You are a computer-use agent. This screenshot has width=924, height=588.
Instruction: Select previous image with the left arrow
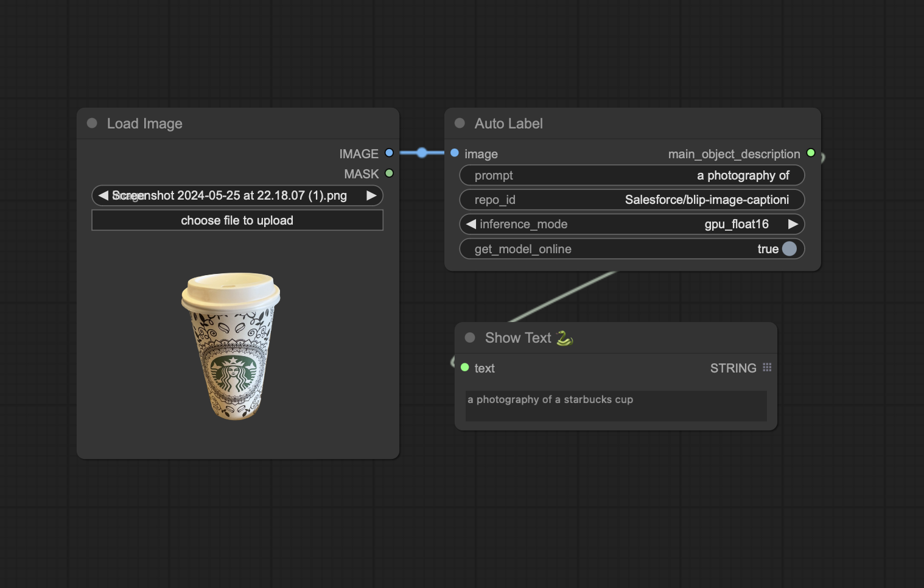coord(103,195)
